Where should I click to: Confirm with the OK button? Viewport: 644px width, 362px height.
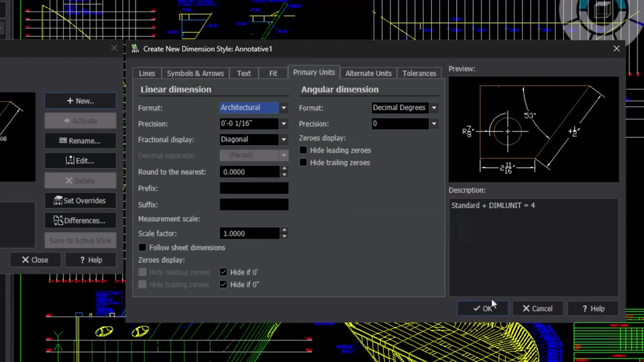coord(482,308)
